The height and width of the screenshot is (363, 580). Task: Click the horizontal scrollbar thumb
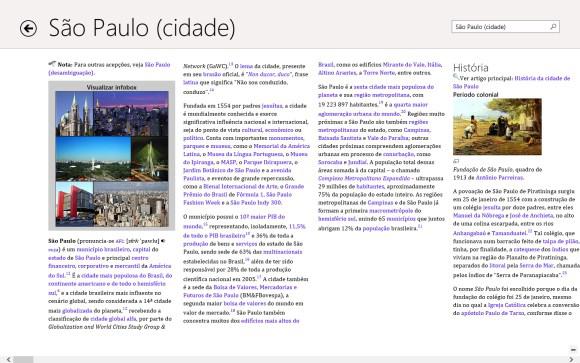(x=24, y=359)
